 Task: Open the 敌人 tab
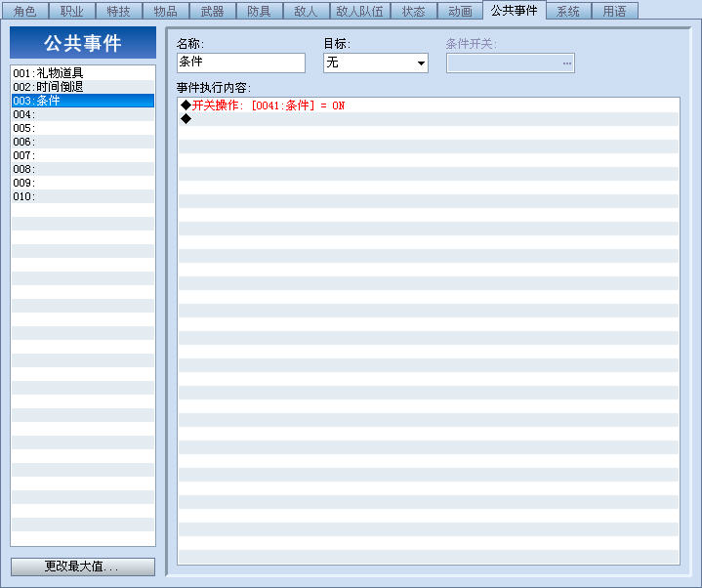(x=307, y=11)
